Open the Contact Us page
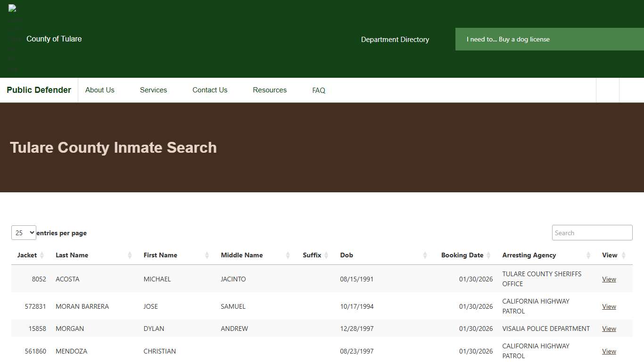 pyautogui.click(x=209, y=90)
